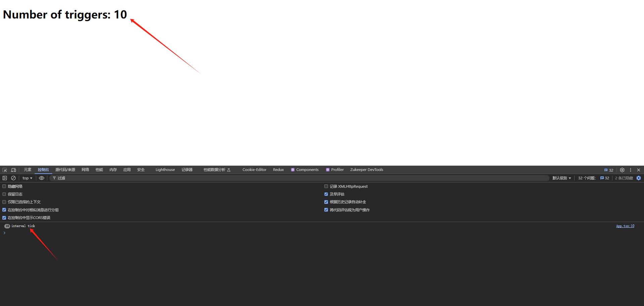Enable the 记录 XMLHttpRequest checkbox
644x306 pixels.
326,186
